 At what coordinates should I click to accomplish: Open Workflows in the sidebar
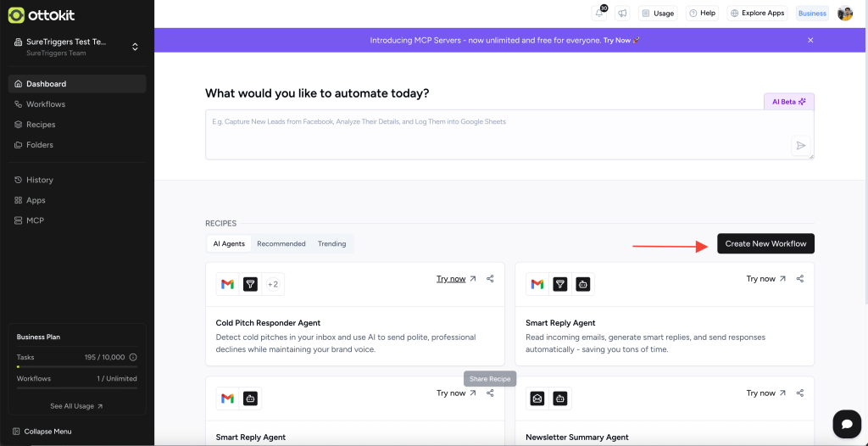pos(46,104)
